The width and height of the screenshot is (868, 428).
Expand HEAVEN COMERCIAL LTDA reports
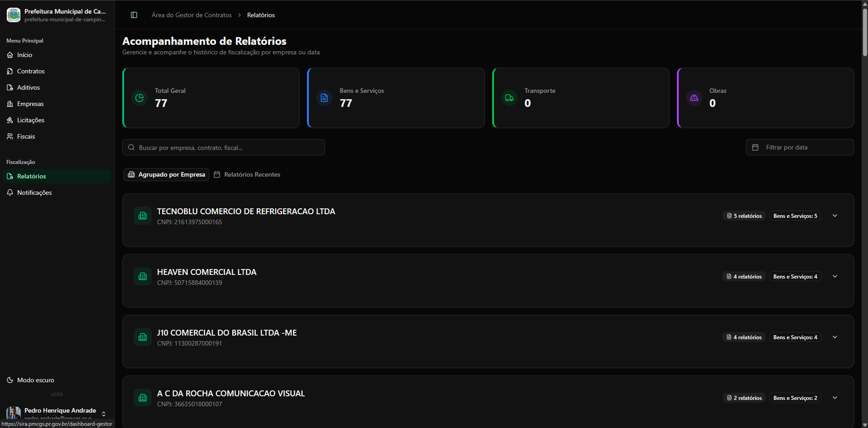(834, 276)
